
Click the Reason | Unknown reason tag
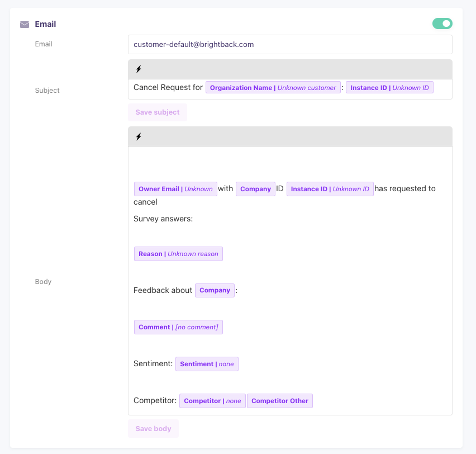point(178,253)
